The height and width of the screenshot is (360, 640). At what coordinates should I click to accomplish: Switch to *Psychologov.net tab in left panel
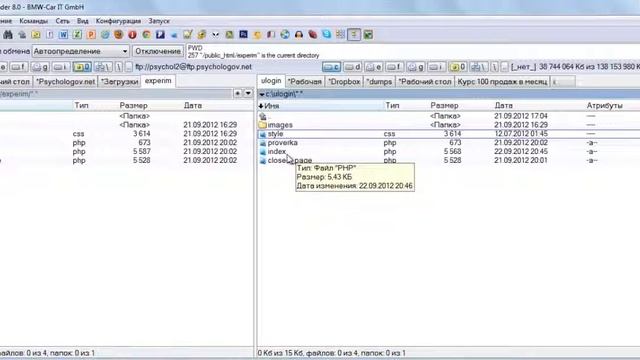coord(65,82)
